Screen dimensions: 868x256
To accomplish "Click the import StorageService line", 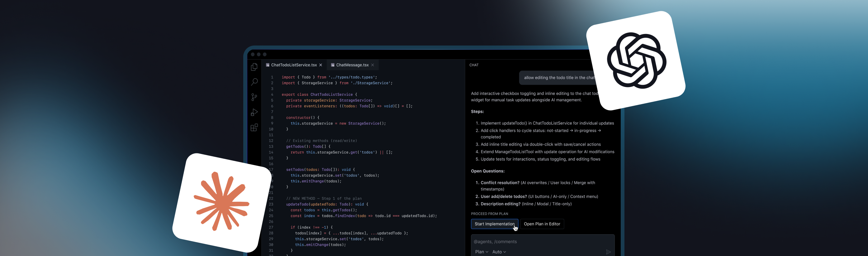I will (x=337, y=83).
